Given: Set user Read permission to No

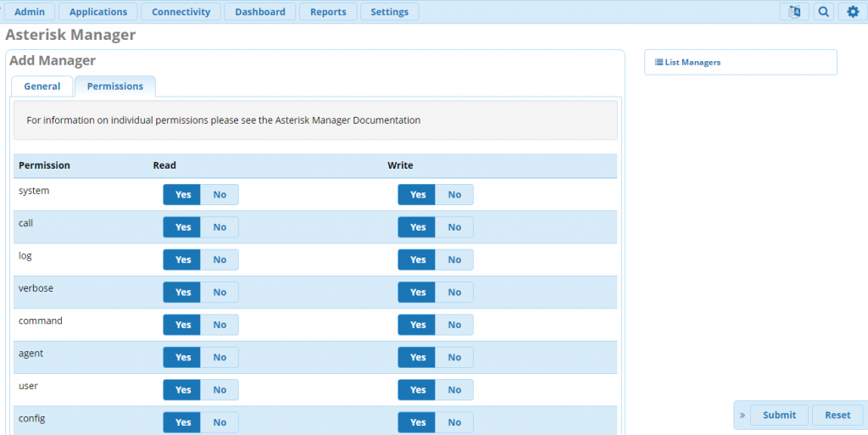Looking at the screenshot, I should (x=220, y=390).
